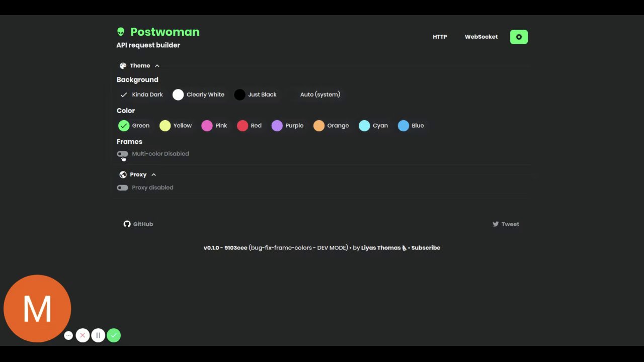Viewport: 644px width, 362px height.
Task: Open settings via green gear button
Action: coord(519,37)
